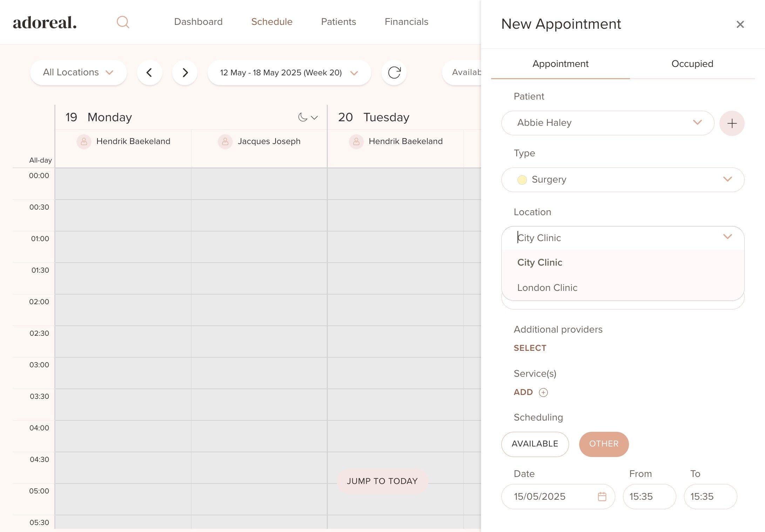Click the add new patient plus button
This screenshot has height=532, width=765.
pyautogui.click(x=732, y=123)
